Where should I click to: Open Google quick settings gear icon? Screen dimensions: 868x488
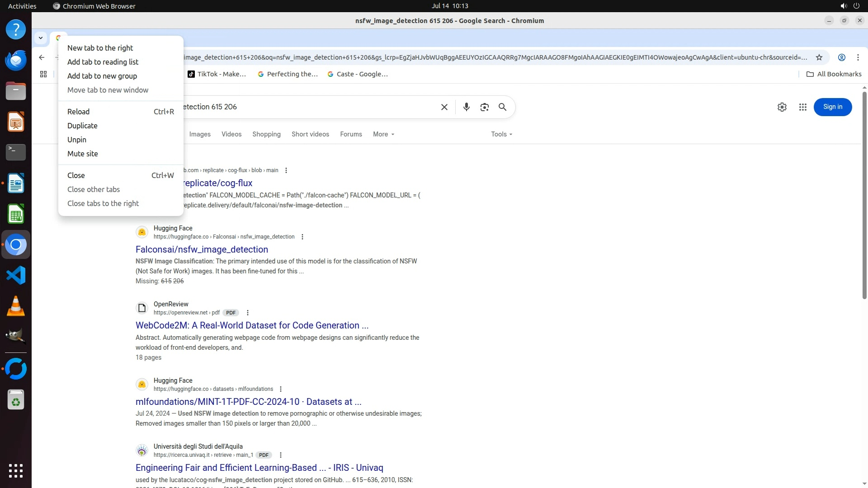[x=782, y=107]
